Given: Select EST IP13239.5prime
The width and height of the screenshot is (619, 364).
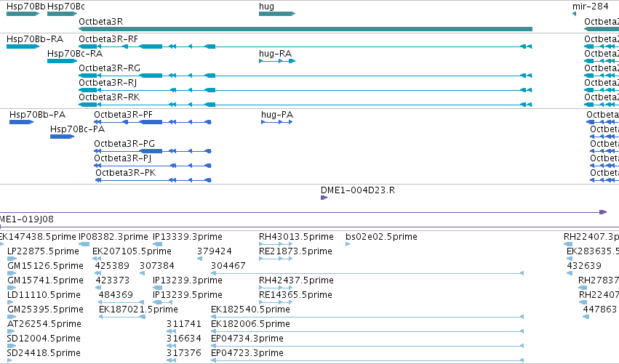Looking at the screenshot, I should click(188, 296).
